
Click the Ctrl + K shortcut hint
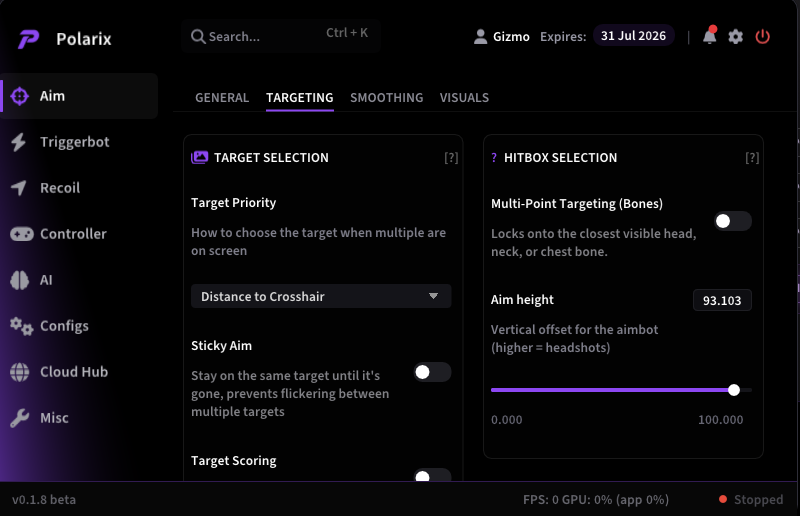(347, 33)
